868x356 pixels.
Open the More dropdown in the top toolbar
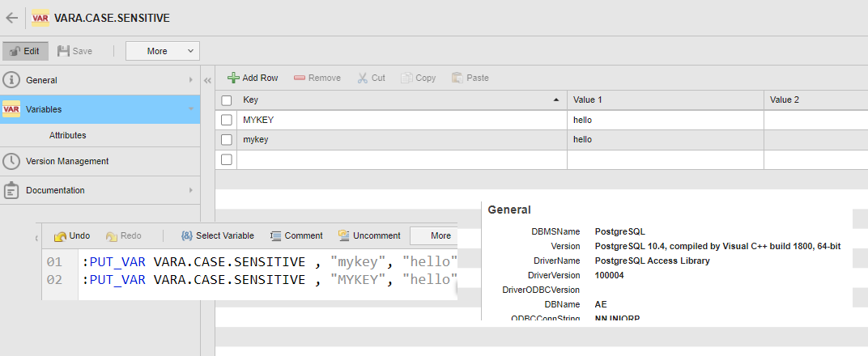click(x=162, y=51)
